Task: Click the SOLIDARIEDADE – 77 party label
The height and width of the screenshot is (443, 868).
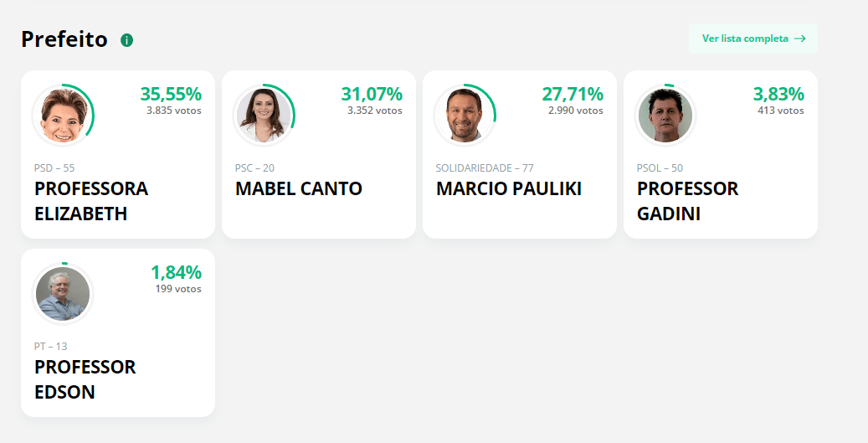Action: click(x=485, y=167)
